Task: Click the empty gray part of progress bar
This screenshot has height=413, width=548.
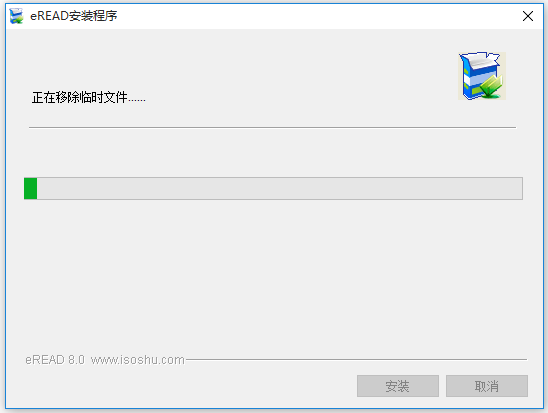Action: click(x=280, y=188)
